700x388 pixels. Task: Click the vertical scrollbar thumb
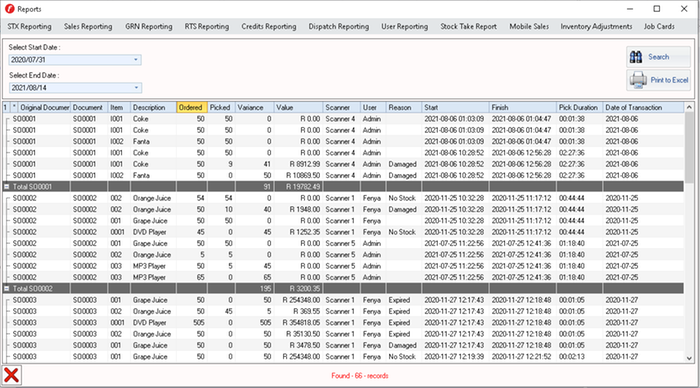pos(689,147)
